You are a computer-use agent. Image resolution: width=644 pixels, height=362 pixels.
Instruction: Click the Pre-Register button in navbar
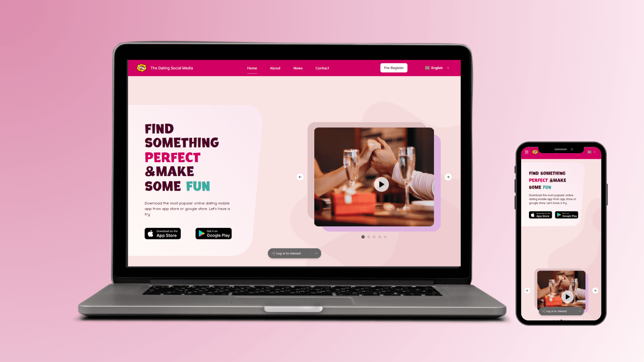coord(394,68)
